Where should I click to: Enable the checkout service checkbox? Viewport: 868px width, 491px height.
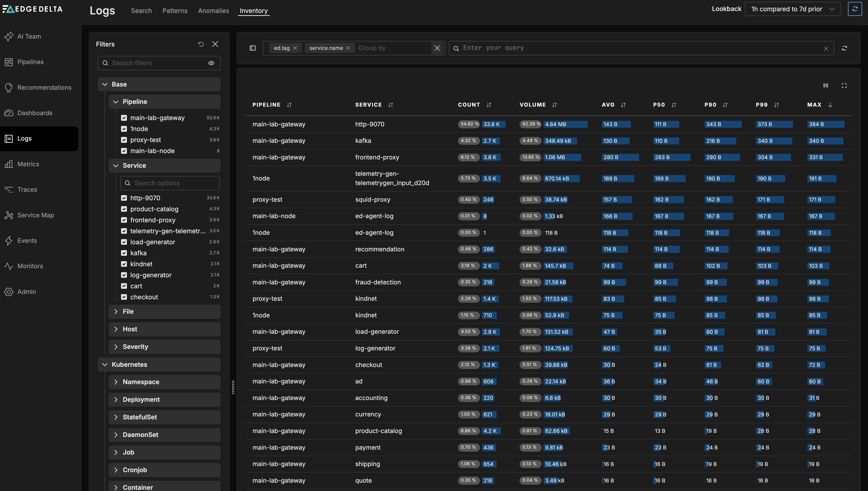(x=124, y=297)
